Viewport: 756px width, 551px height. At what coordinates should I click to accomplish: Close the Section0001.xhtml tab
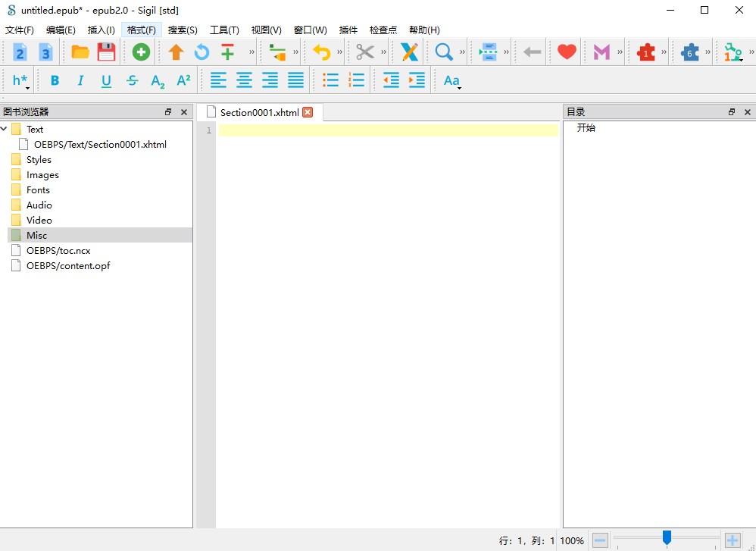pos(308,112)
